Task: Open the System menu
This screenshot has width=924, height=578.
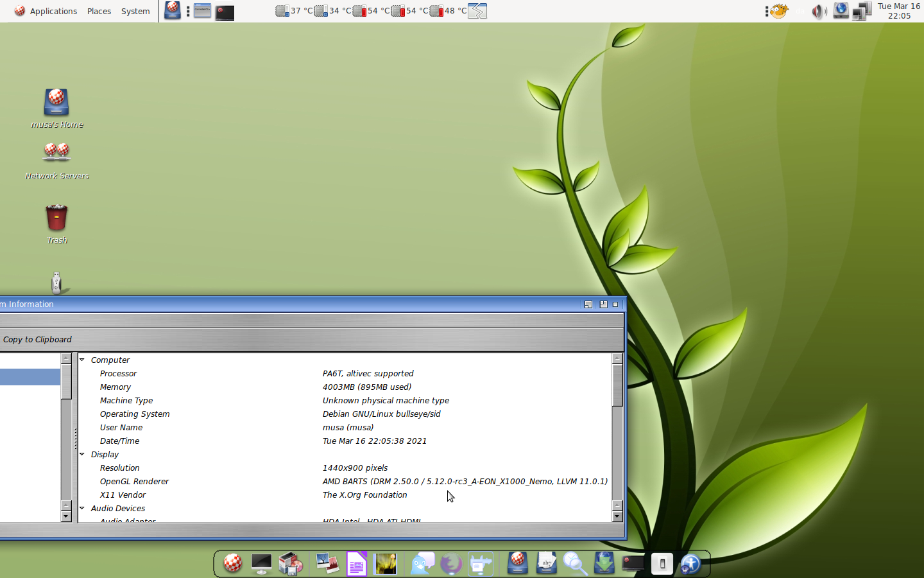Action: tap(135, 11)
